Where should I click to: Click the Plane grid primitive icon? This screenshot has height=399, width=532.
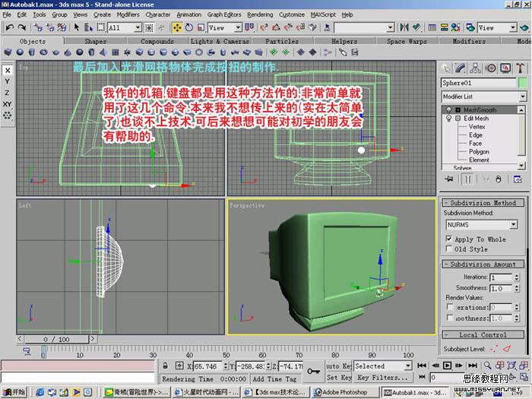pyautogui.click(x=116, y=52)
